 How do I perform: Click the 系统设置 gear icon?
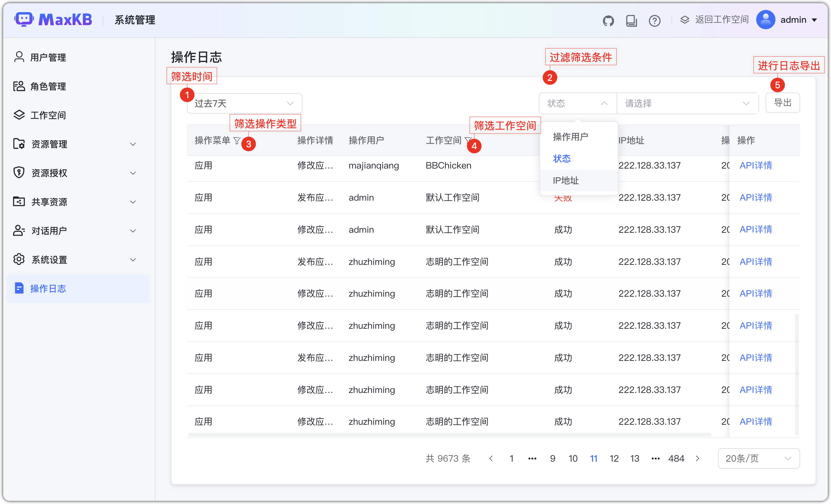(19, 259)
